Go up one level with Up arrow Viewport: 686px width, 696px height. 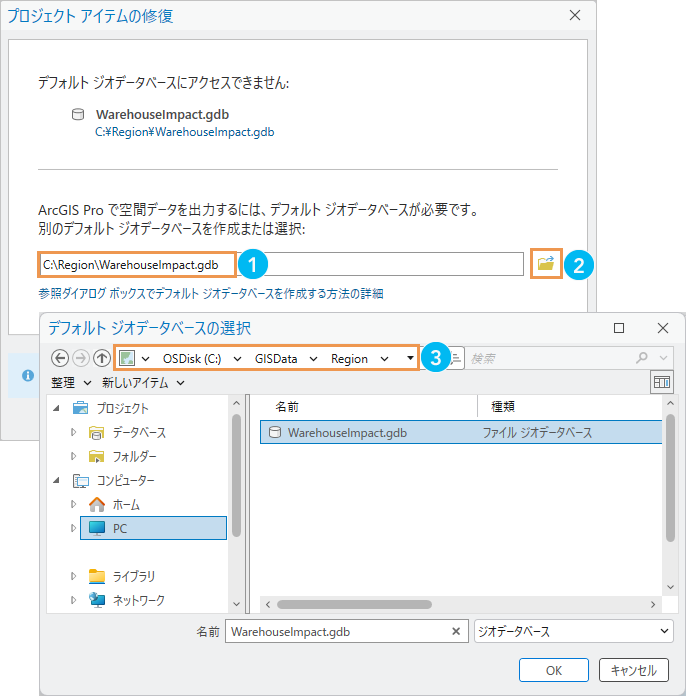[102, 358]
